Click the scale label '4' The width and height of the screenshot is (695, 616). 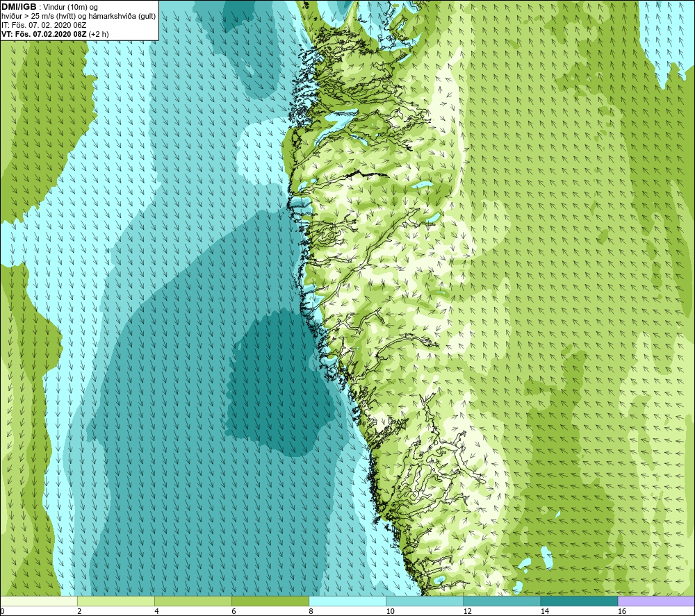pos(156,611)
